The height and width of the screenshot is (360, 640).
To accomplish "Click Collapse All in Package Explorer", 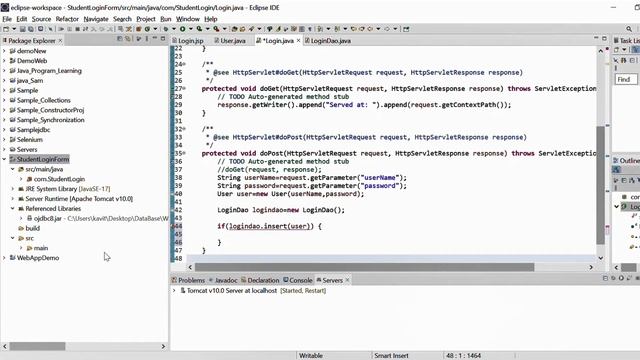I will [x=119, y=39].
